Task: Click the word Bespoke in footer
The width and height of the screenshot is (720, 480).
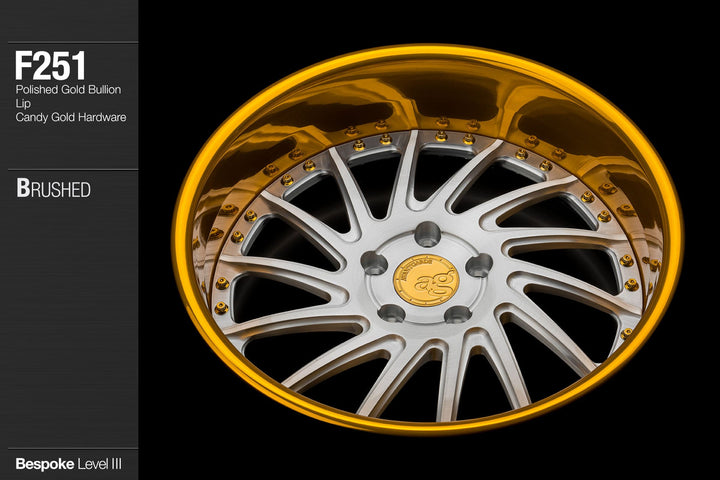Action: pos(44,464)
